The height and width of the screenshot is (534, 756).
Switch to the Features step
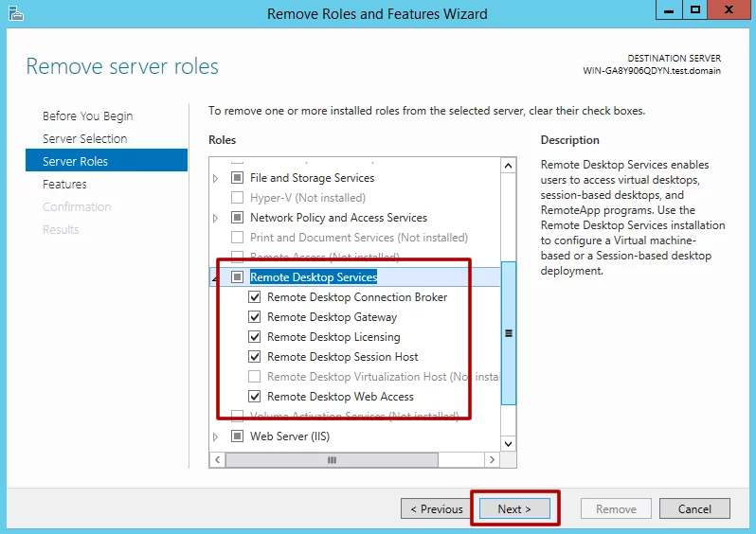64,185
